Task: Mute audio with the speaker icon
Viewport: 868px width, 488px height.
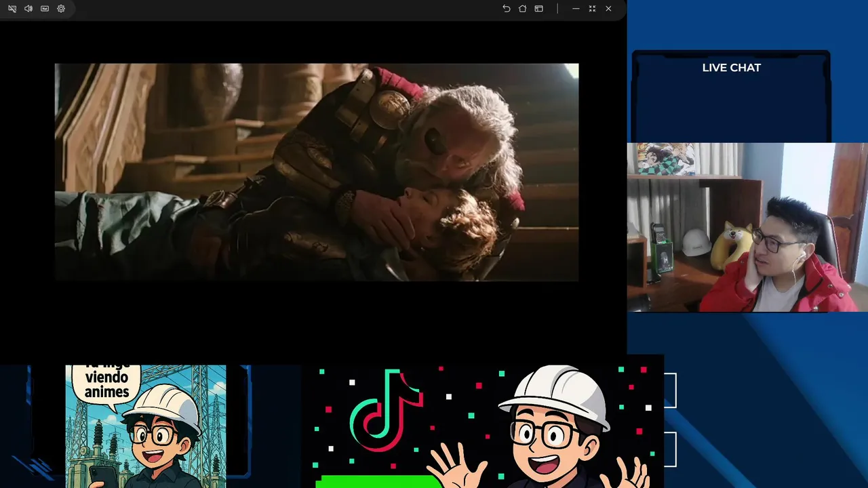Action: (28, 9)
